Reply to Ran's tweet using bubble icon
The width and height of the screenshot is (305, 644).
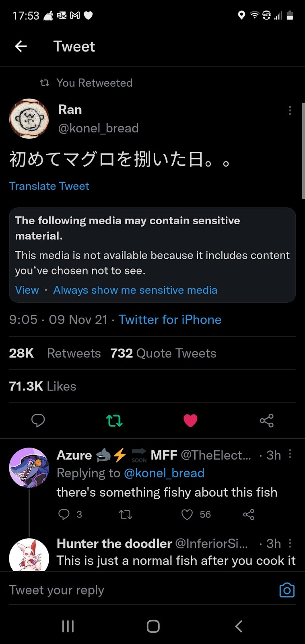coord(38,421)
